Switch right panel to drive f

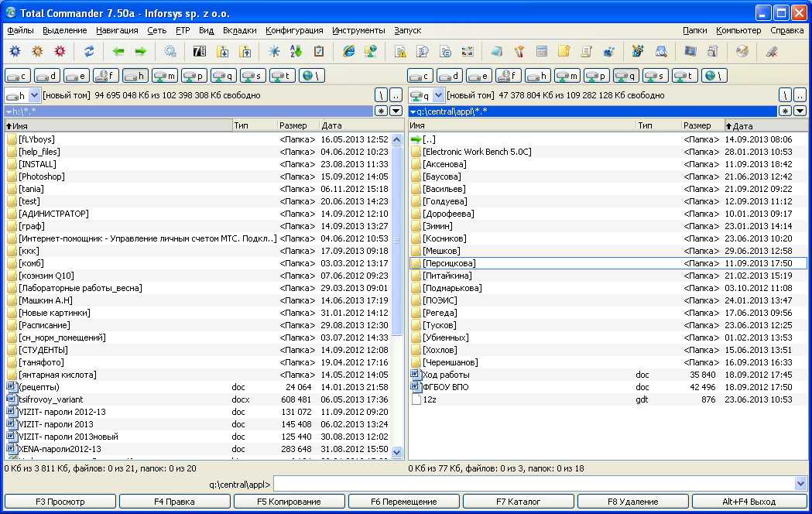(508, 76)
